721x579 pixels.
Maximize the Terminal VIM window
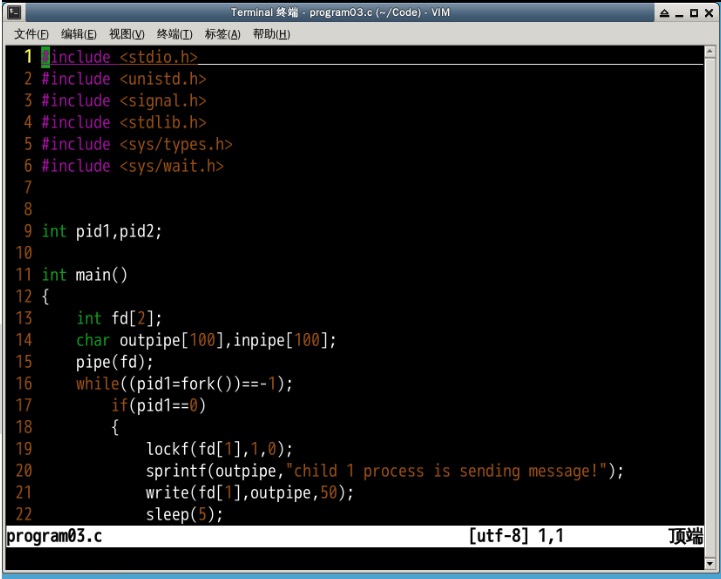(x=694, y=13)
